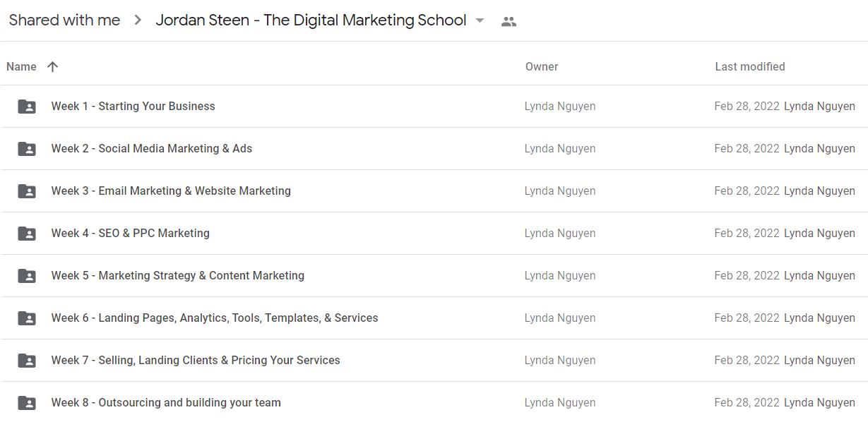Click the shared folder icon for Week 2

tap(27, 149)
